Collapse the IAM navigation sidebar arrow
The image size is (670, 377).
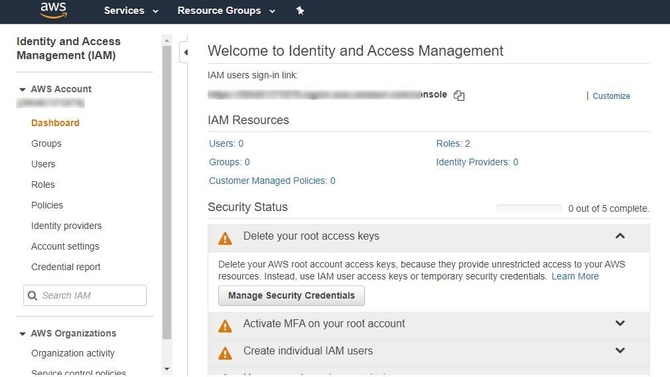(x=185, y=53)
